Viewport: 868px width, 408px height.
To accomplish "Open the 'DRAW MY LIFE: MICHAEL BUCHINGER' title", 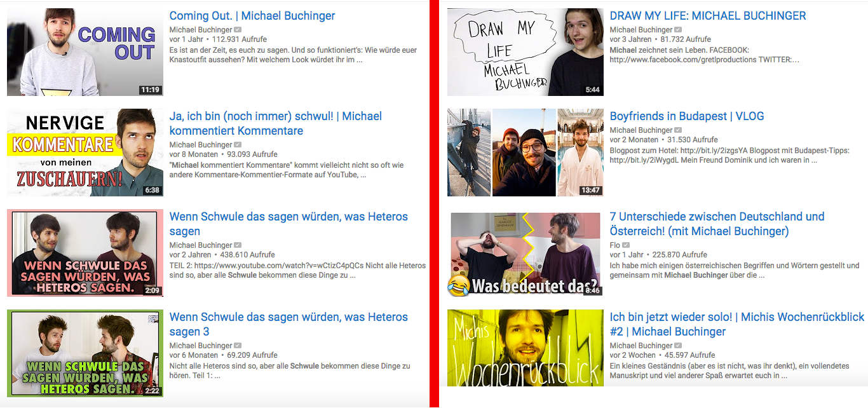I will pyautogui.click(x=708, y=16).
